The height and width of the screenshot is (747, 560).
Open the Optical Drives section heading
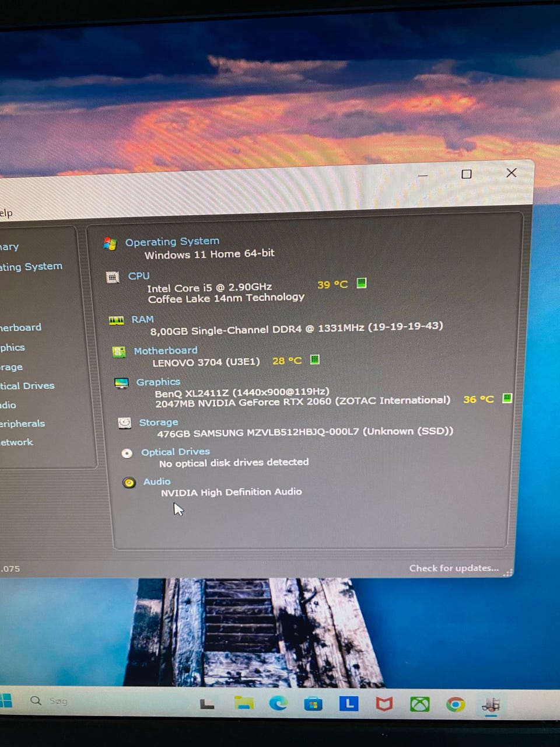[176, 452]
